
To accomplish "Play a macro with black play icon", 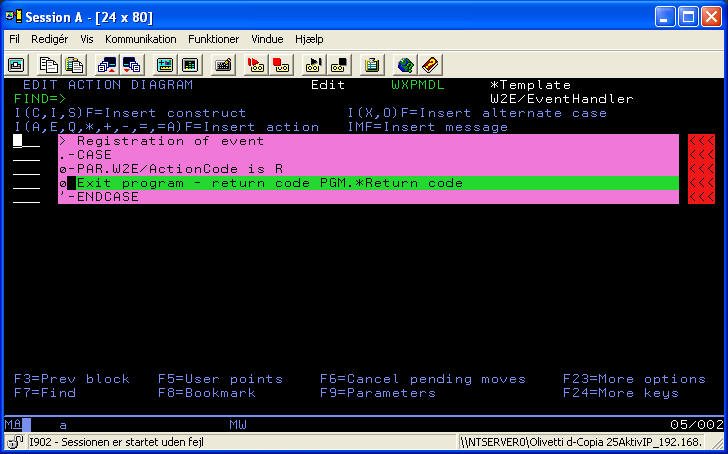I will (313, 65).
